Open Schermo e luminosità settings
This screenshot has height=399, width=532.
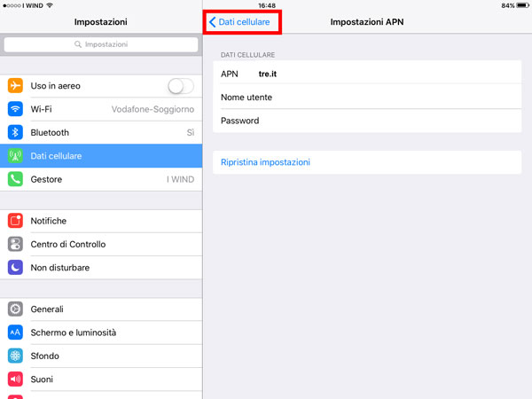(101, 332)
